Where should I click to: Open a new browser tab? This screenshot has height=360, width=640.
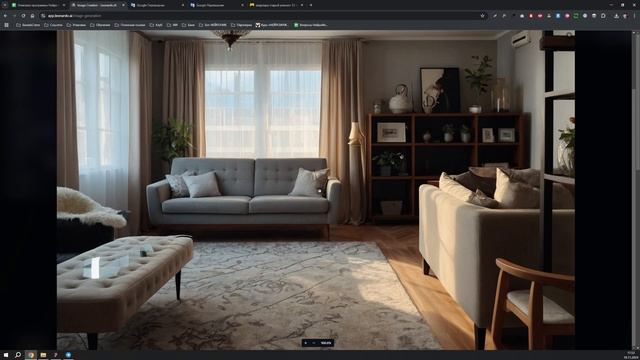click(311, 5)
